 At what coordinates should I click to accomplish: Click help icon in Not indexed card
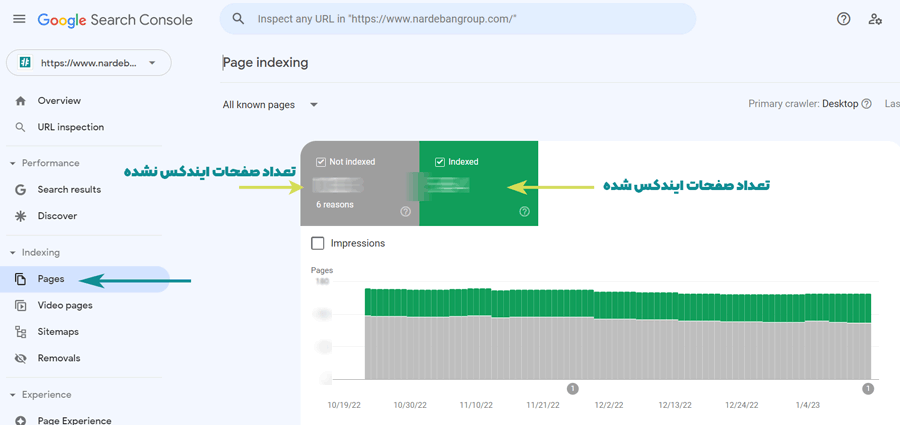click(405, 211)
